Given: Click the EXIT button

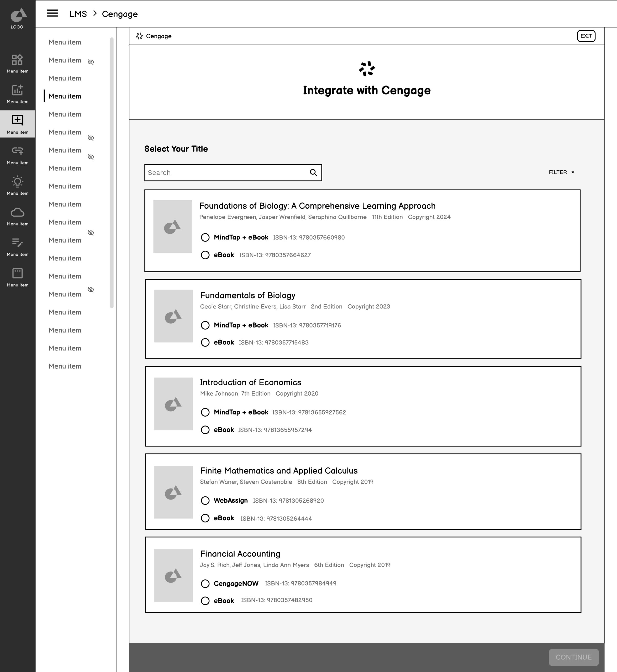Looking at the screenshot, I should coord(586,36).
